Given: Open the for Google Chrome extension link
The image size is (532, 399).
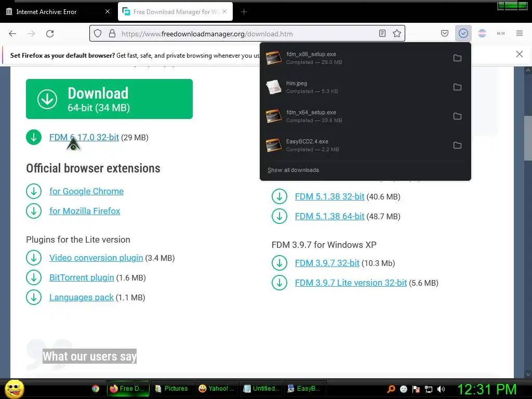Looking at the screenshot, I should (x=87, y=191).
